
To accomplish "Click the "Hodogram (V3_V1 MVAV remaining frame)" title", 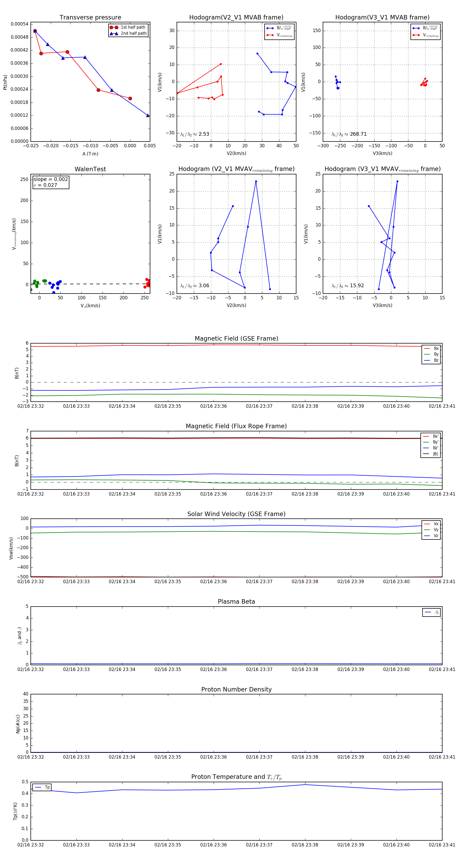I will click(x=382, y=169).
